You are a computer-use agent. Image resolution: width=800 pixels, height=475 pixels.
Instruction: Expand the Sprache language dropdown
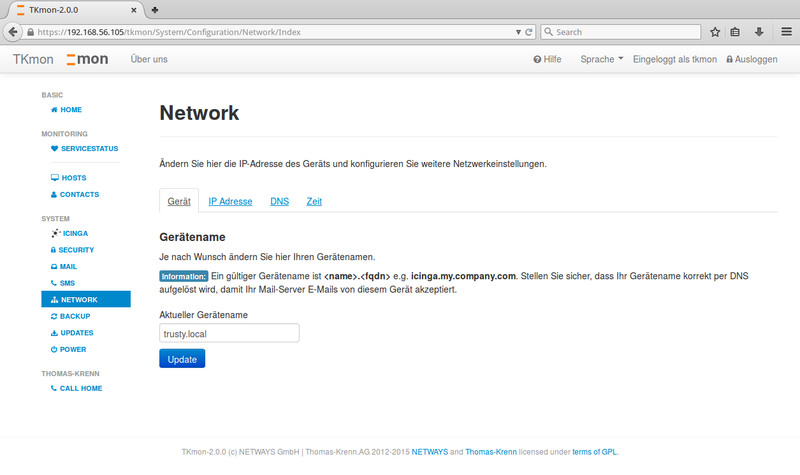pos(602,59)
